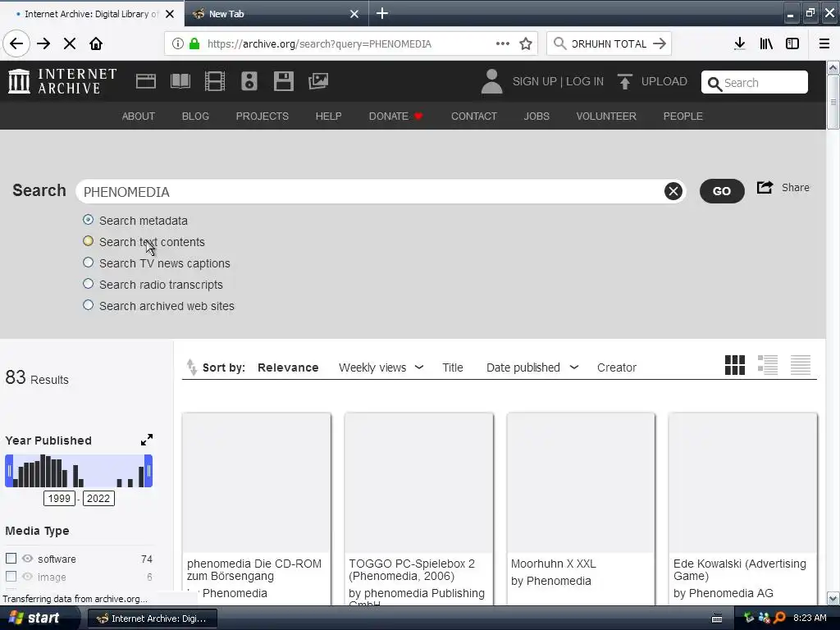Click the browser Forward button
The height and width of the screenshot is (630, 840).
pyautogui.click(x=43, y=43)
